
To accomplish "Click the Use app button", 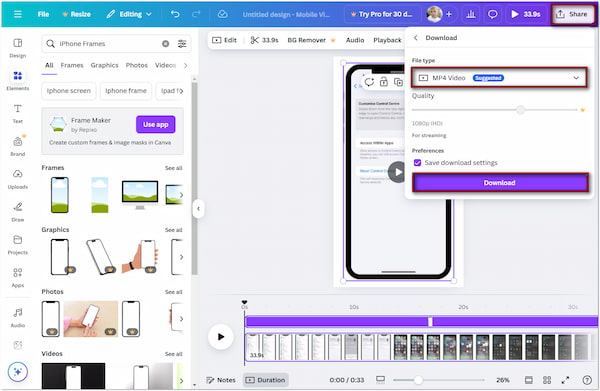I will (156, 124).
